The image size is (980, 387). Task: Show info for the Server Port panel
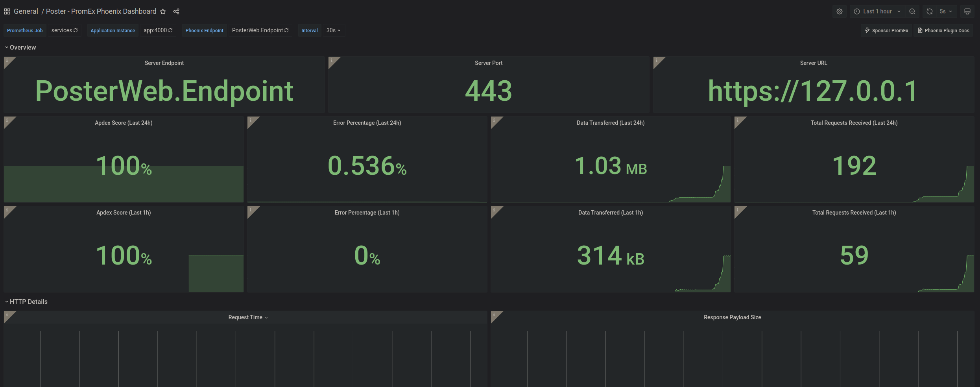pyautogui.click(x=332, y=60)
